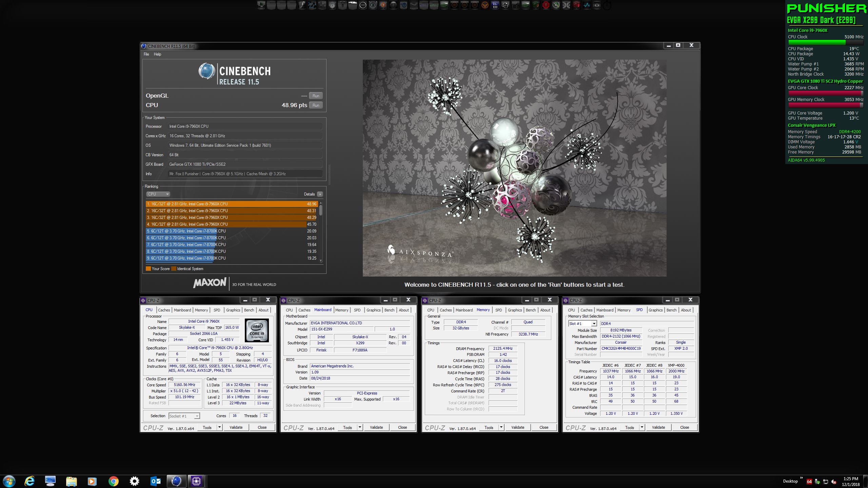Click the Intel Core i9 logo badge

point(257,330)
